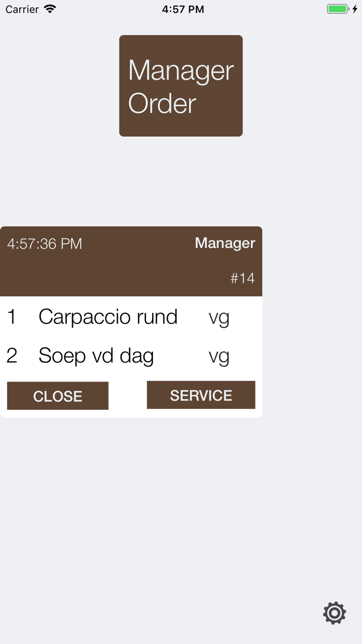Tap the white order card body
The height and width of the screenshot is (644, 362).
point(131,336)
